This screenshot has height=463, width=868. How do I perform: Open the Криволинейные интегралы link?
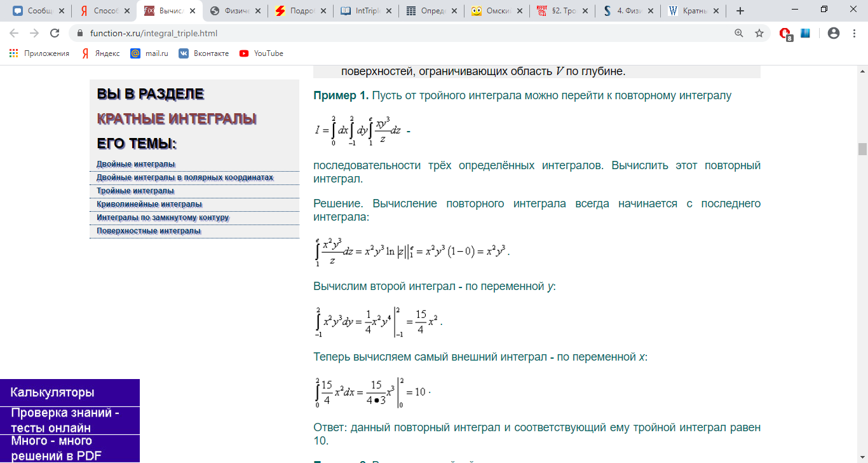coord(149,204)
